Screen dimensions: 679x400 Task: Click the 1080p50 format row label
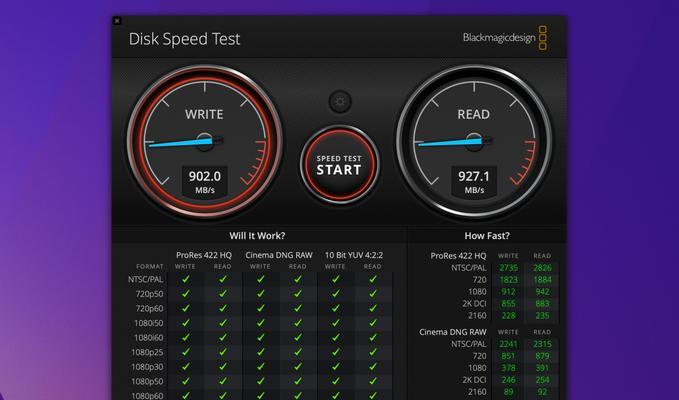point(147,381)
